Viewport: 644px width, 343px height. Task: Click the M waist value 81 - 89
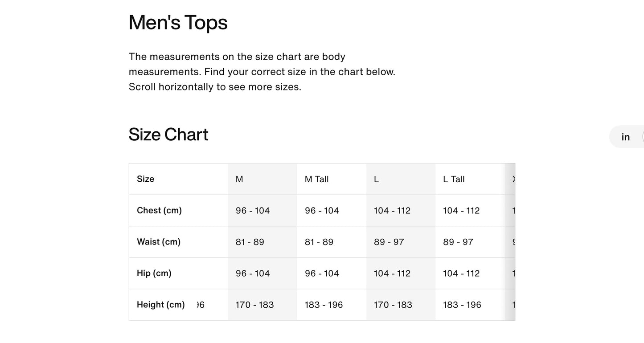tap(250, 242)
